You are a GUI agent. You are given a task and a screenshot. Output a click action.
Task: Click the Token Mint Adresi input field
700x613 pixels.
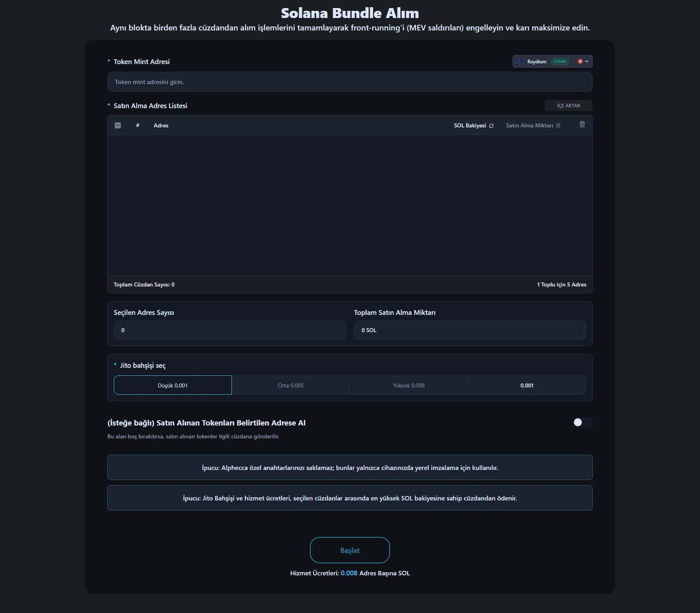pyautogui.click(x=350, y=82)
